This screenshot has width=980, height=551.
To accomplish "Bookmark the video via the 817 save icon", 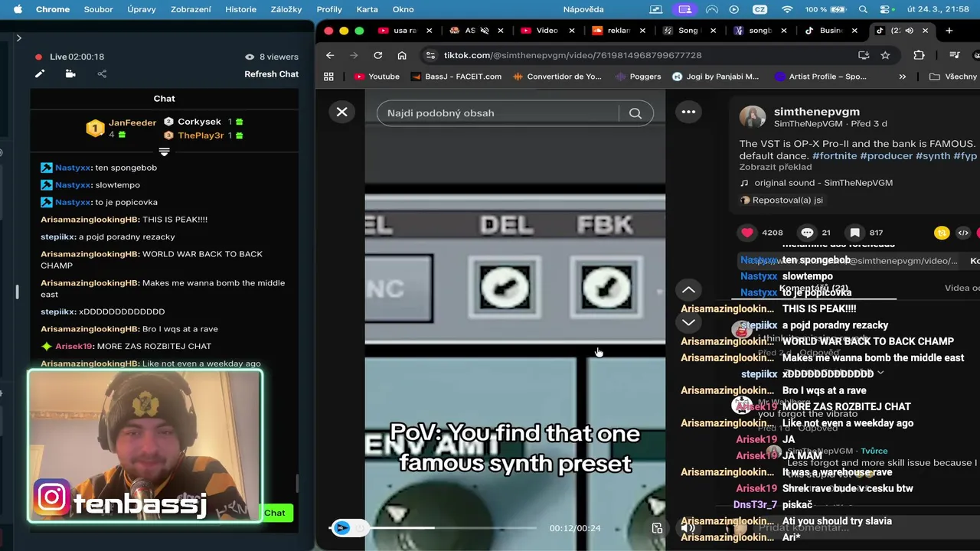I will click(x=854, y=233).
